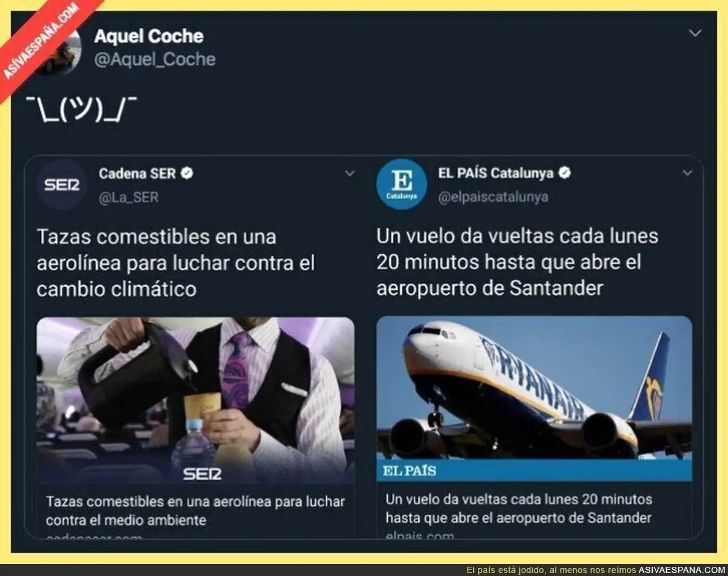This screenshot has width=728, height=576.
Task: Click the EL PAÍS blue banner strip
Action: pyautogui.click(x=534, y=471)
